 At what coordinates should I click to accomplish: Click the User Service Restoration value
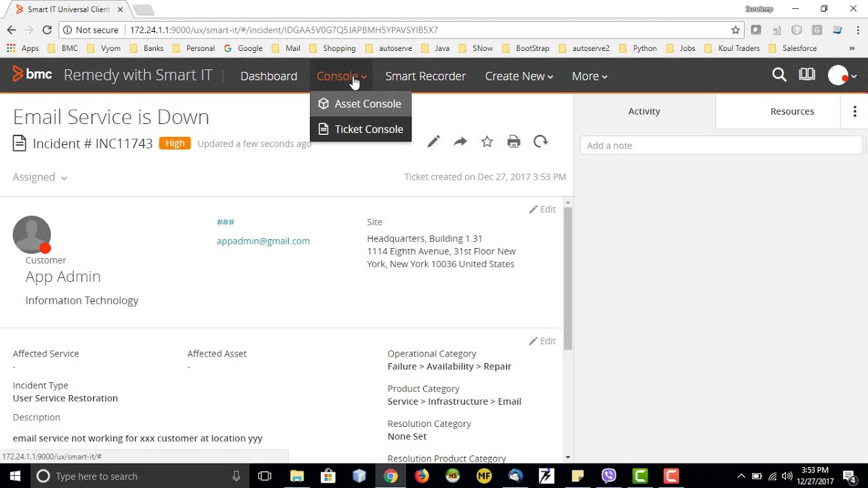tap(65, 398)
